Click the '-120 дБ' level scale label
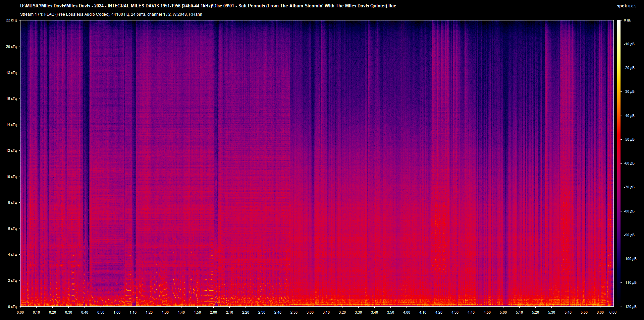 click(630, 307)
